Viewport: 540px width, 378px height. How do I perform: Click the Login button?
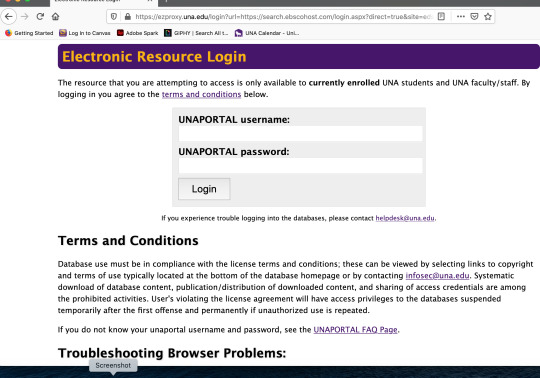pos(204,189)
